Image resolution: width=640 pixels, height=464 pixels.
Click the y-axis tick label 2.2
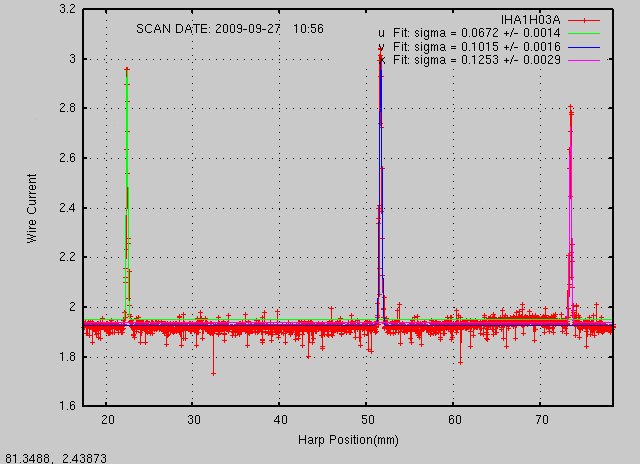tap(68, 257)
